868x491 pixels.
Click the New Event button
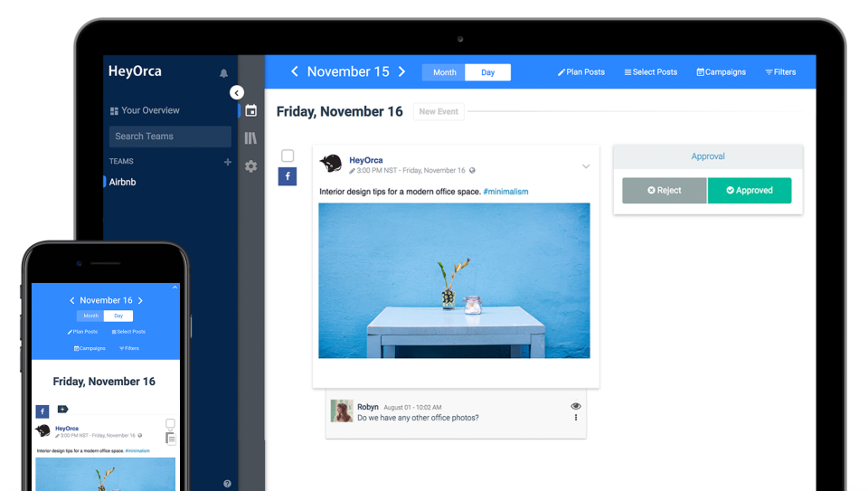click(x=439, y=111)
